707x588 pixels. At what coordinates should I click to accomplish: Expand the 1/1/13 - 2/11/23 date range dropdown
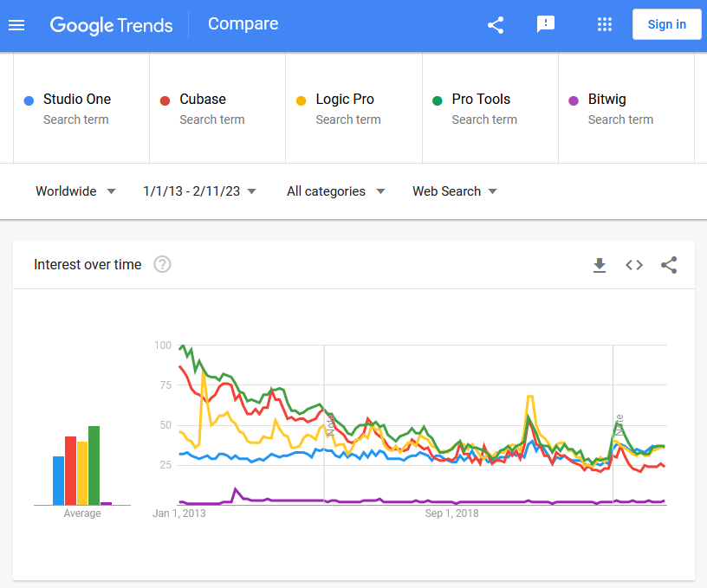[x=200, y=191]
